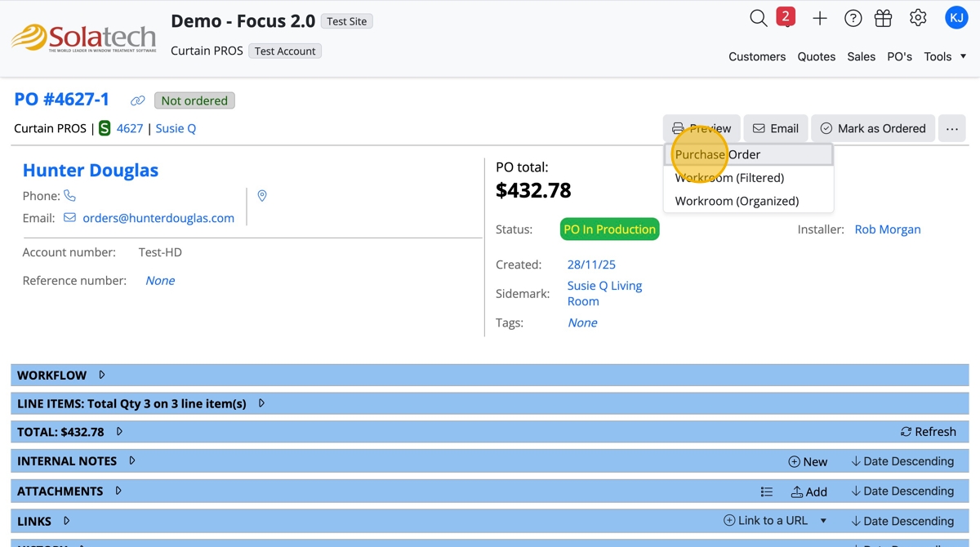The image size is (980, 547).
Task: Click the plus icon in header
Action: 820,18
